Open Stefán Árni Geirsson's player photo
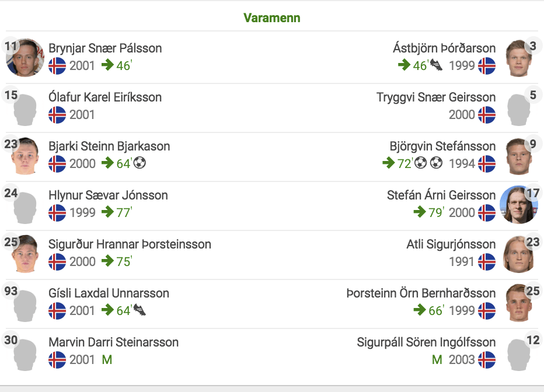544x392 pixels. (519, 205)
